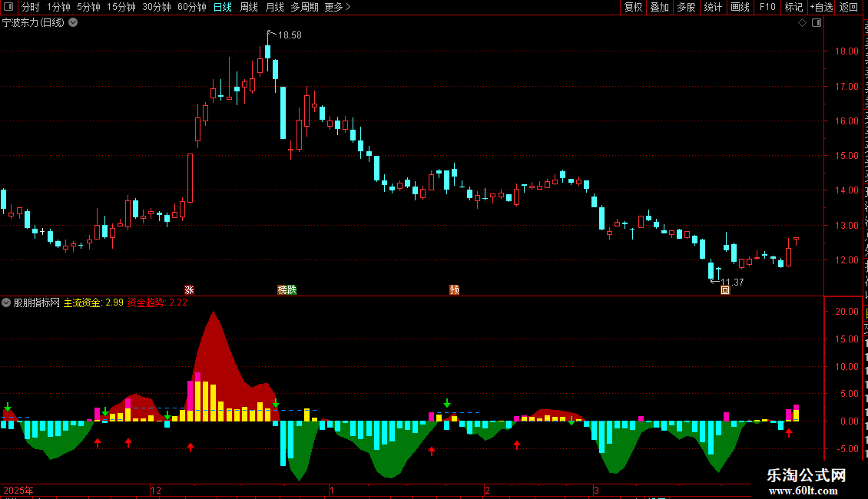
Task: Click the 返回 return button
Action: click(x=849, y=7)
